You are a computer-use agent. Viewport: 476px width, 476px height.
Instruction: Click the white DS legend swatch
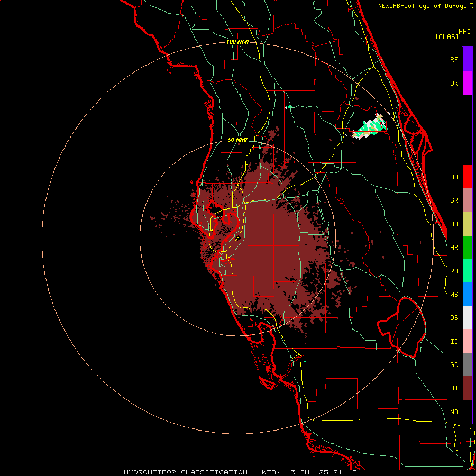467,317
